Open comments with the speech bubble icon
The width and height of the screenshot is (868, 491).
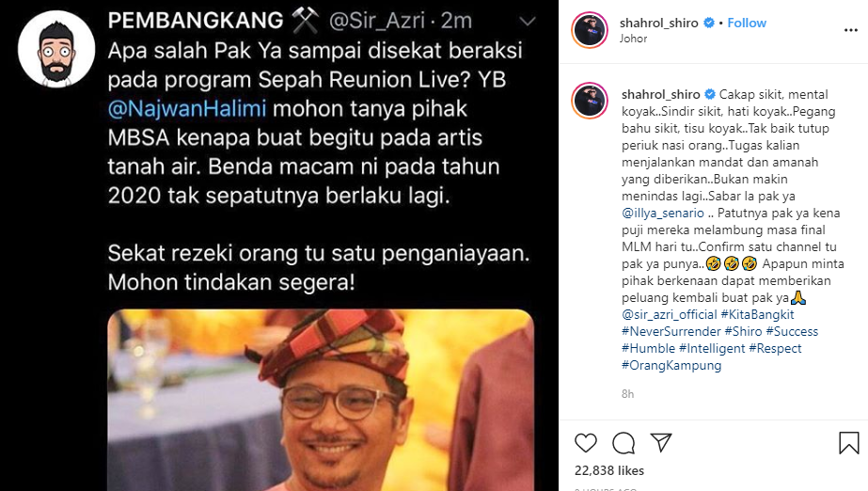(623, 443)
